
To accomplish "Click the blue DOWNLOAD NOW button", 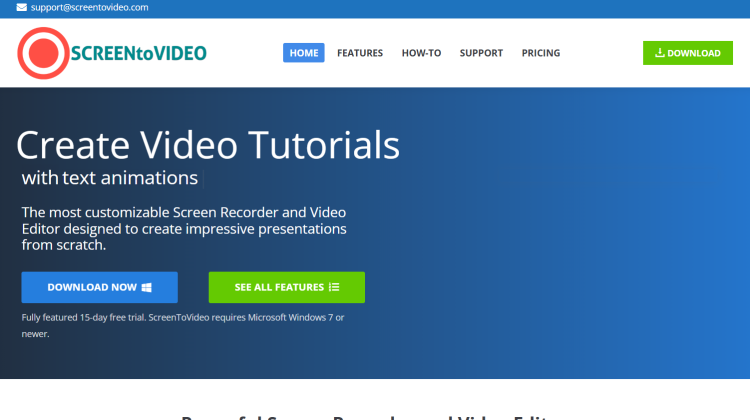I will point(99,287).
